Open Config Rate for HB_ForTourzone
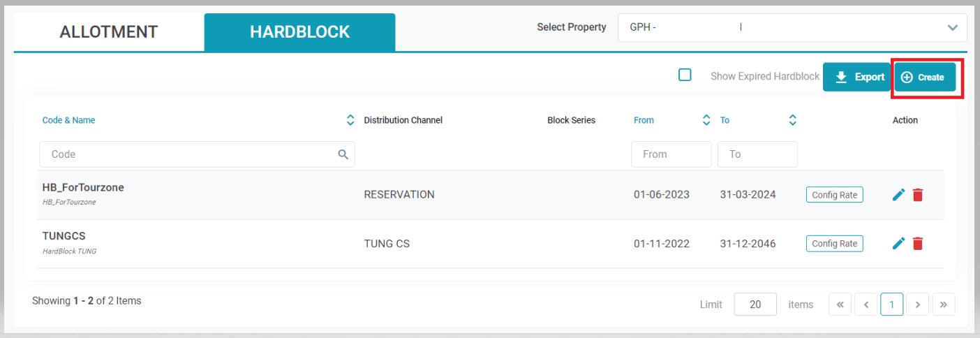Screen dimensions: 980x338 pos(834,195)
